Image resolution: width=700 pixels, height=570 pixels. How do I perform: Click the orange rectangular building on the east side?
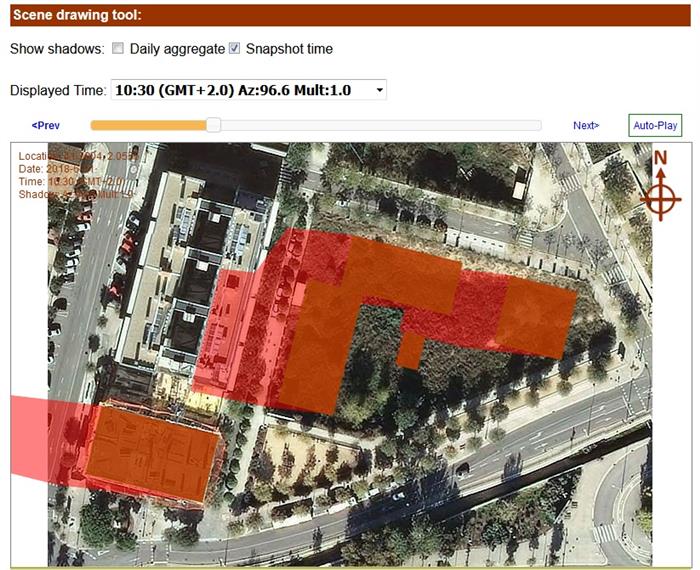tap(538, 315)
